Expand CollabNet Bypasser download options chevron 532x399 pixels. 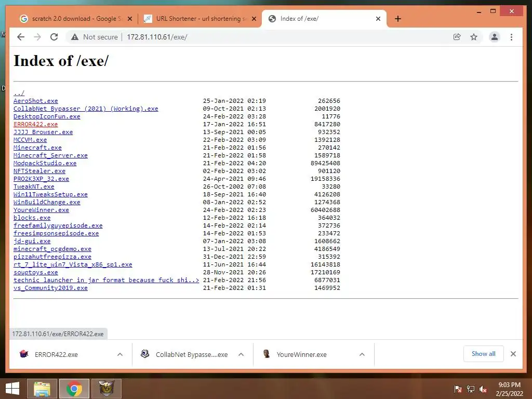click(241, 354)
